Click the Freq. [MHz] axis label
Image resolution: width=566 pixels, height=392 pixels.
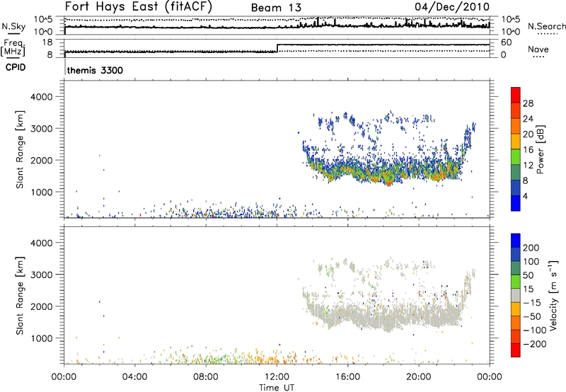tap(13, 47)
